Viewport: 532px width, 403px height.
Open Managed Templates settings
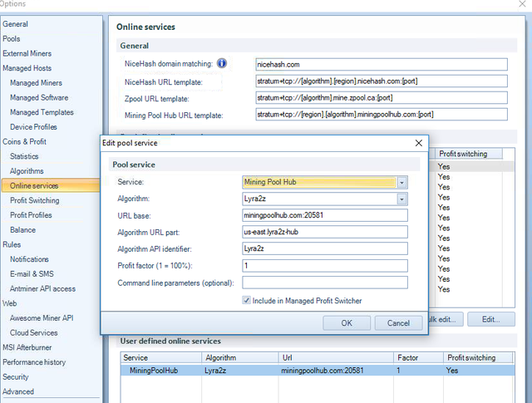coord(42,112)
